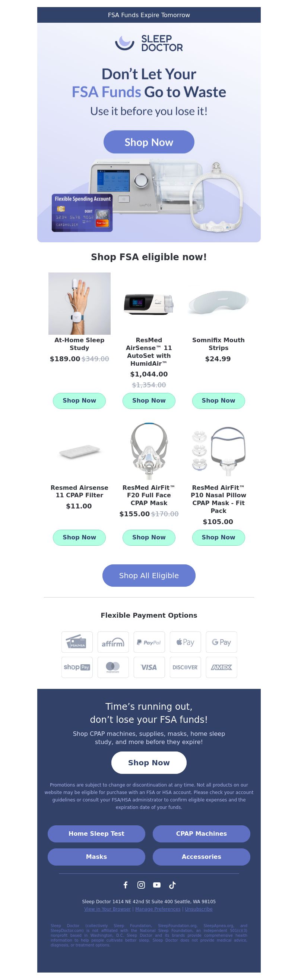The width and height of the screenshot is (298, 980).
Task: Click the Shop All Eligible button
Action: pos(149,576)
